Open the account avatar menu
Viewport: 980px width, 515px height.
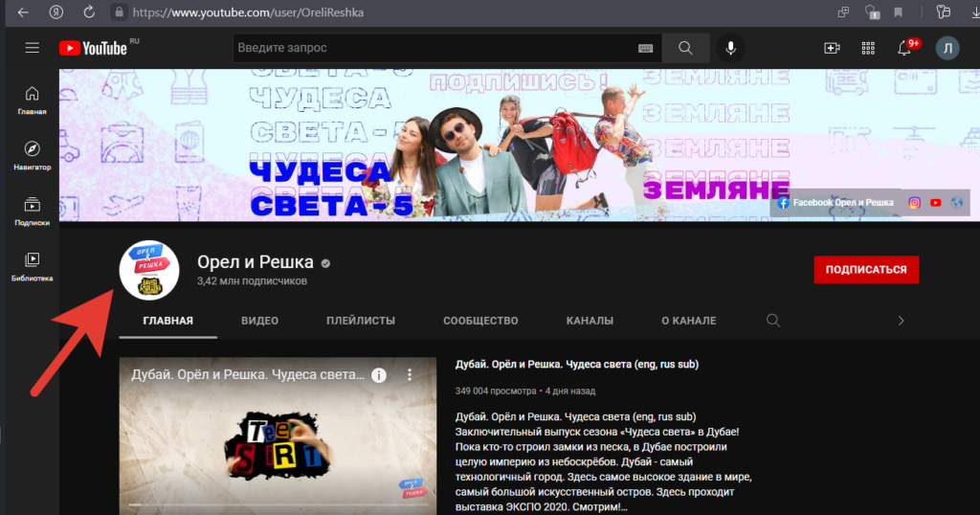947,48
